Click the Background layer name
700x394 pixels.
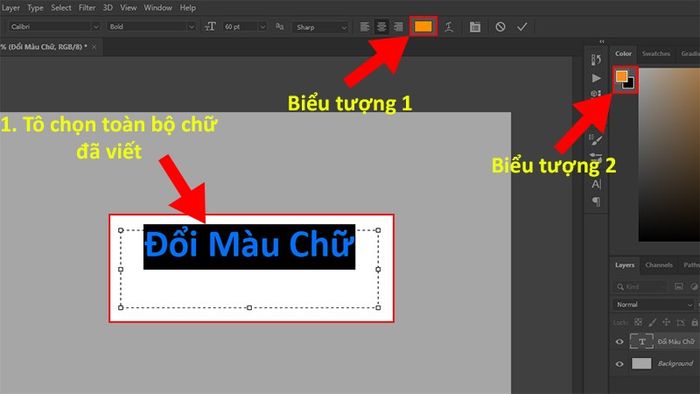pyautogui.click(x=675, y=364)
